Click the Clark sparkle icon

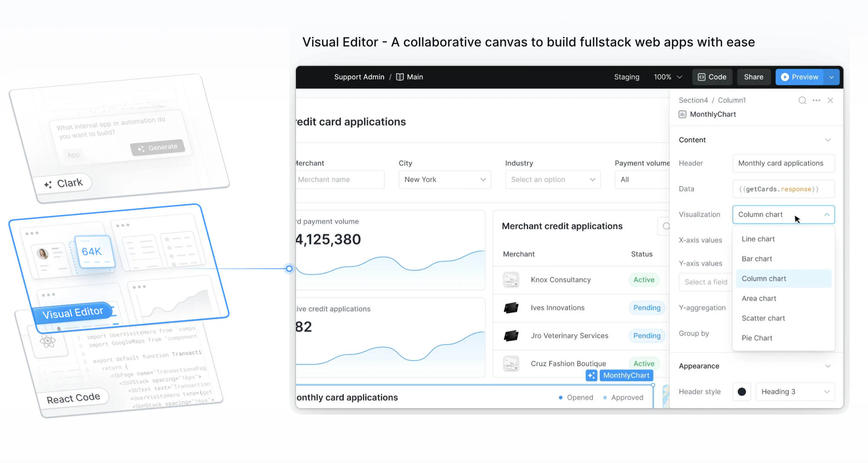coord(48,185)
